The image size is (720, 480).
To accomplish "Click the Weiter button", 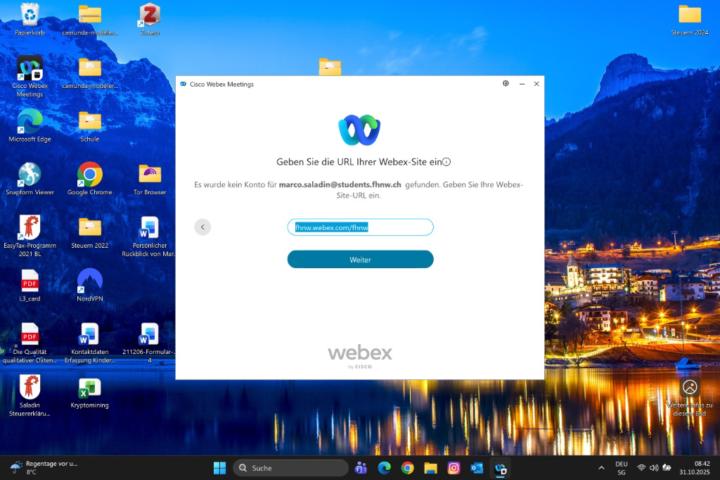I will pos(360,260).
